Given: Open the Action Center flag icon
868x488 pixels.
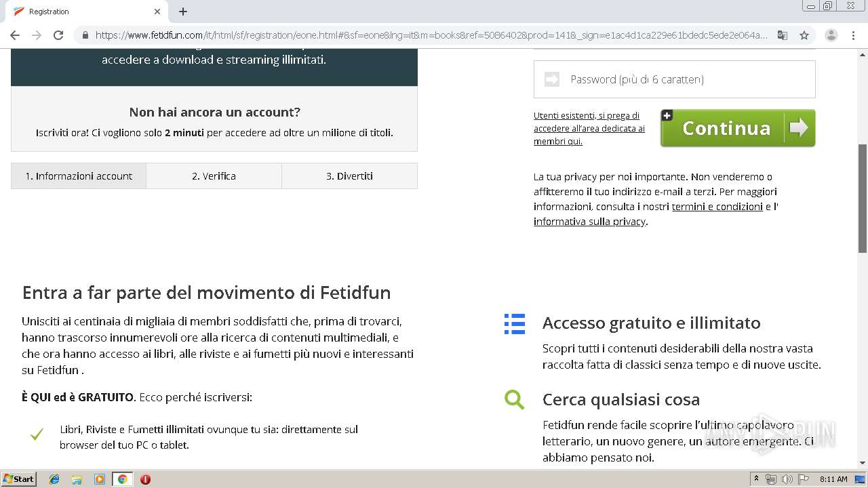Looking at the screenshot, I should [804, 479].
